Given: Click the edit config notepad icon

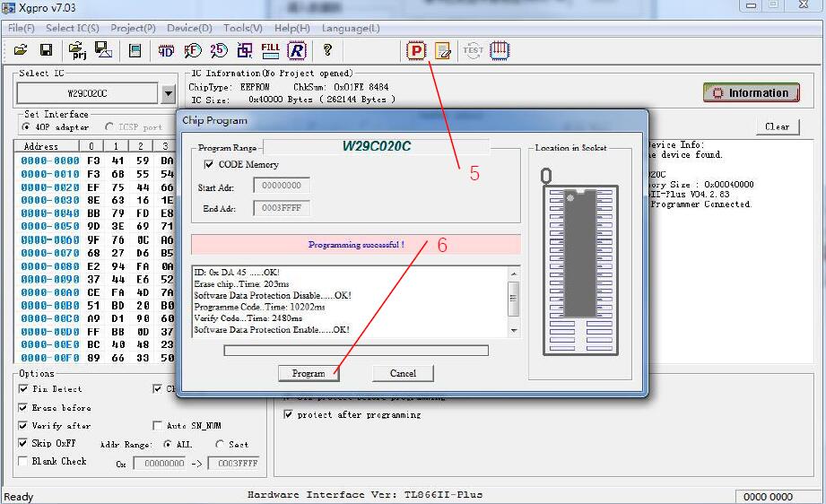Looking at the screenshot, I should point(442,50).
